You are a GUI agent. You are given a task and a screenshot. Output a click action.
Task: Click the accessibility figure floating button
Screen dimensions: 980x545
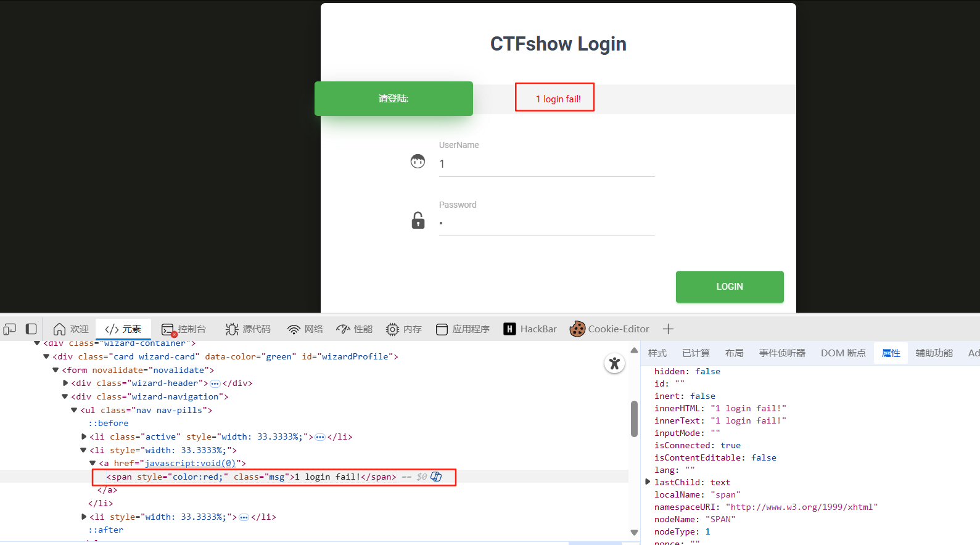click(614, 364)
